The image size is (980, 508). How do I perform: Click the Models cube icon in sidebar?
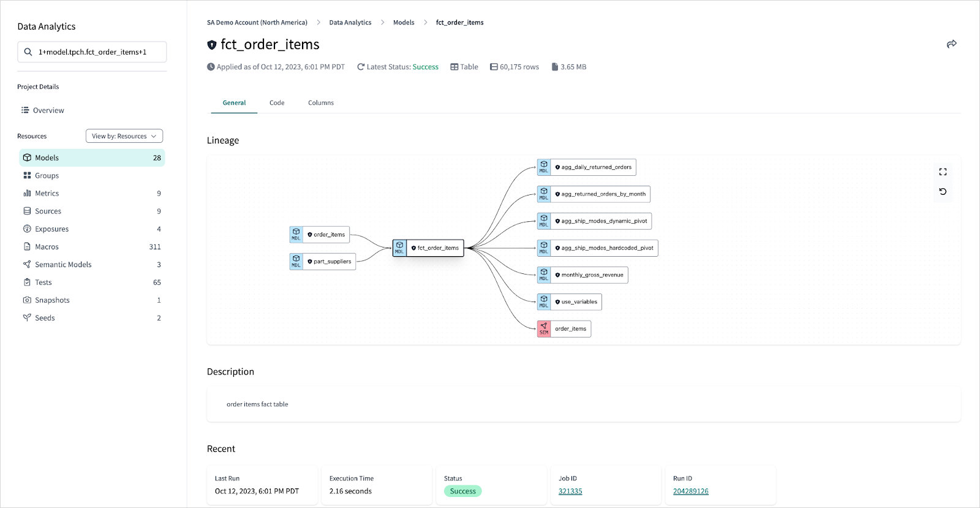[x=27, y=157]
